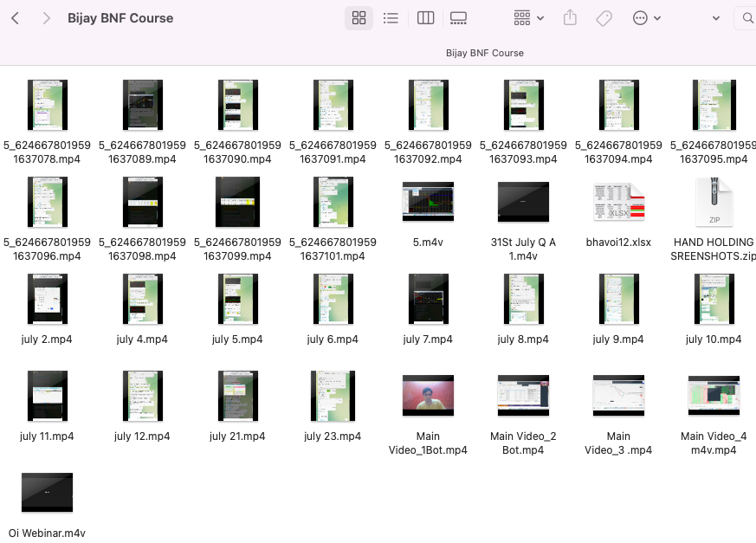Go back to the previous folder
The width and height of the screenshot is (756, 543).
tap(16, 18)
